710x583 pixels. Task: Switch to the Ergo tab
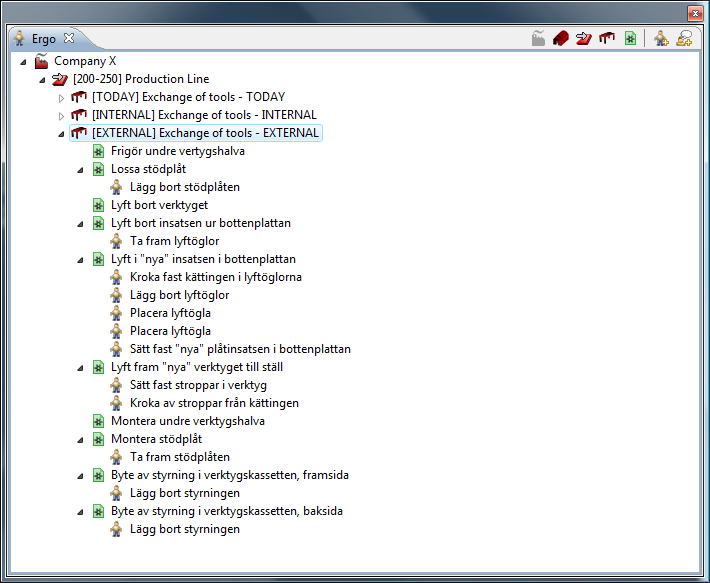(43, 39)
